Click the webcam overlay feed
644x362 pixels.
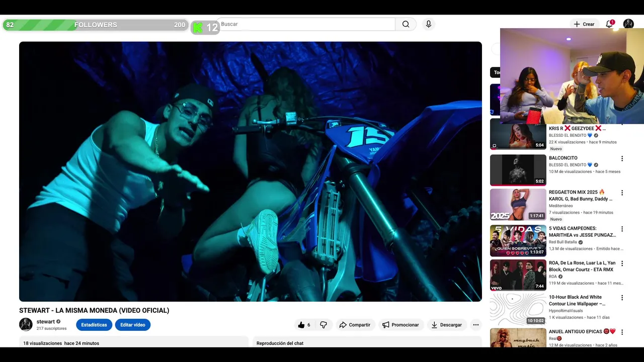[x=572, y=76]
